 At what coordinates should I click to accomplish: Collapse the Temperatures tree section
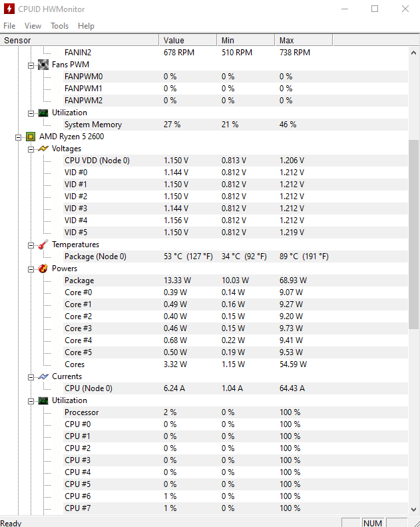click(x=31, y=245)
